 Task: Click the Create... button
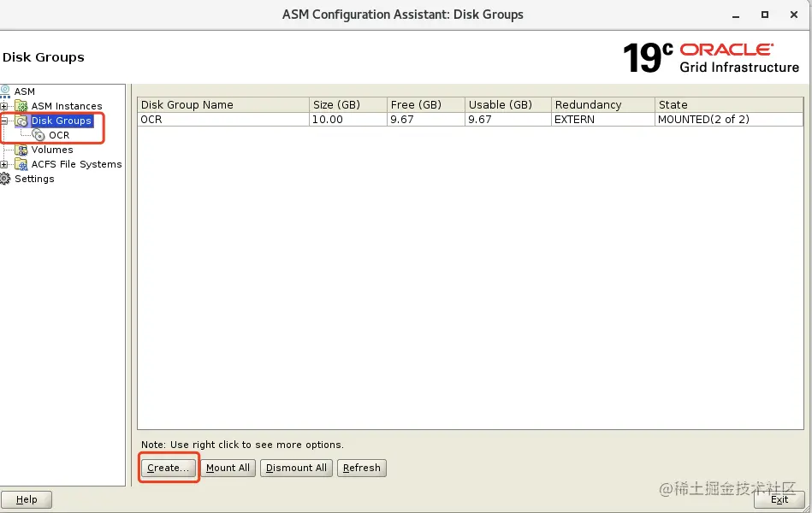[169, 468]
